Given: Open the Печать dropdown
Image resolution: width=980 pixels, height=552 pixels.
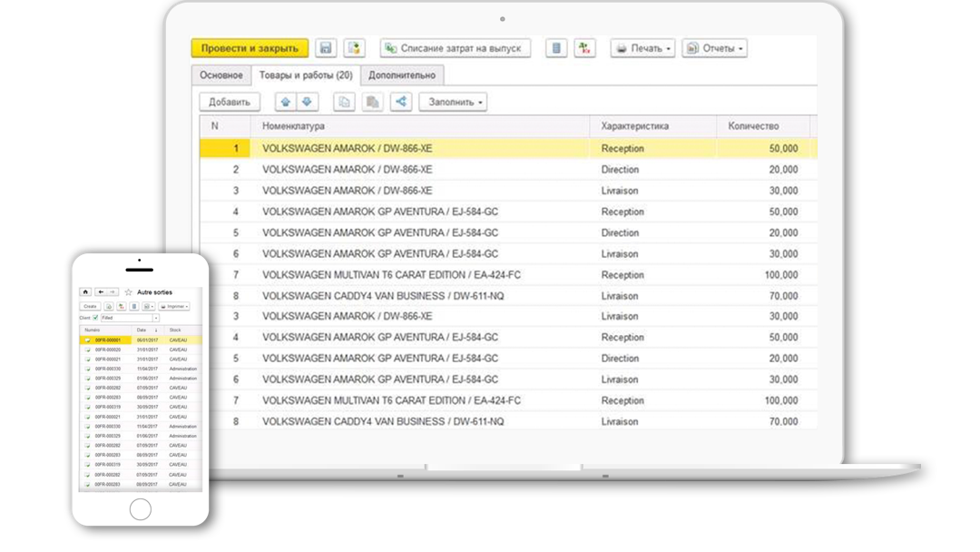Looking at the screenshot, I should point(642,48).
